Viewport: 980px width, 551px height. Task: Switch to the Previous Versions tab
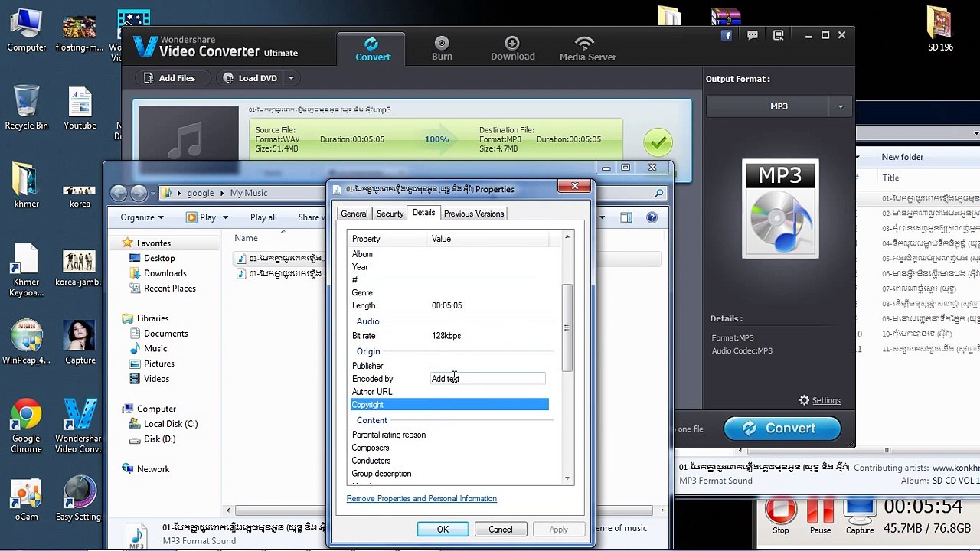click(474, 214)
